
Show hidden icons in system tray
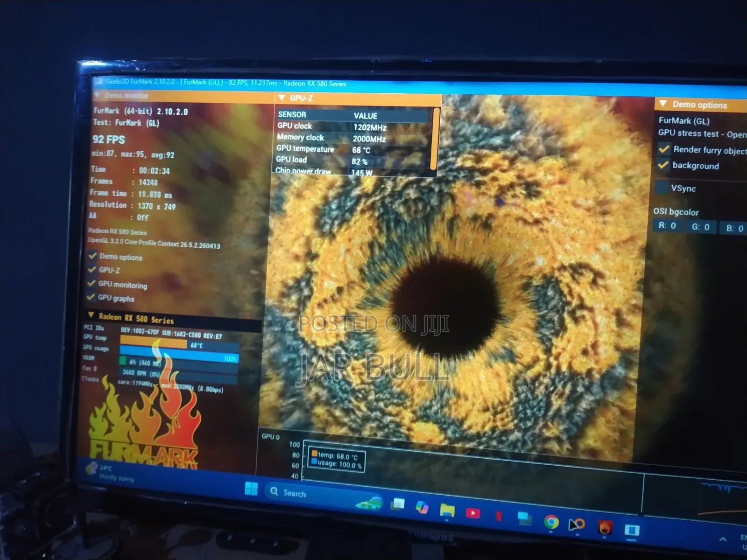point(723,539)
